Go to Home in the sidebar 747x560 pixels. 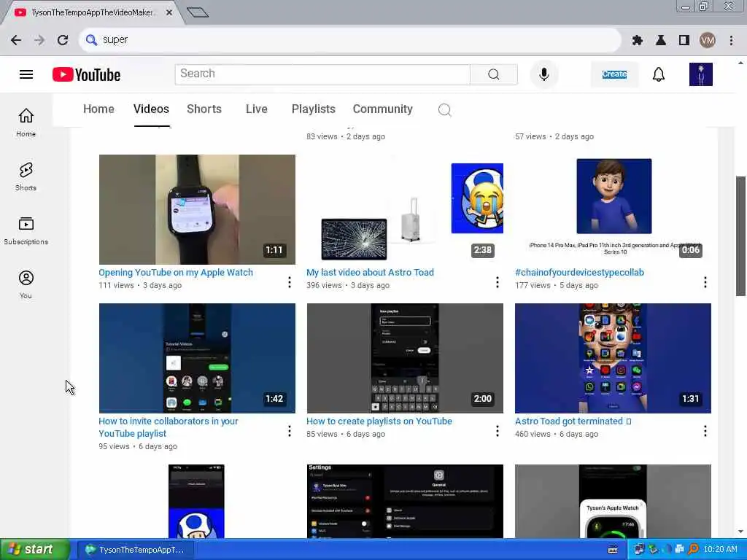click(x=26, y=122)
